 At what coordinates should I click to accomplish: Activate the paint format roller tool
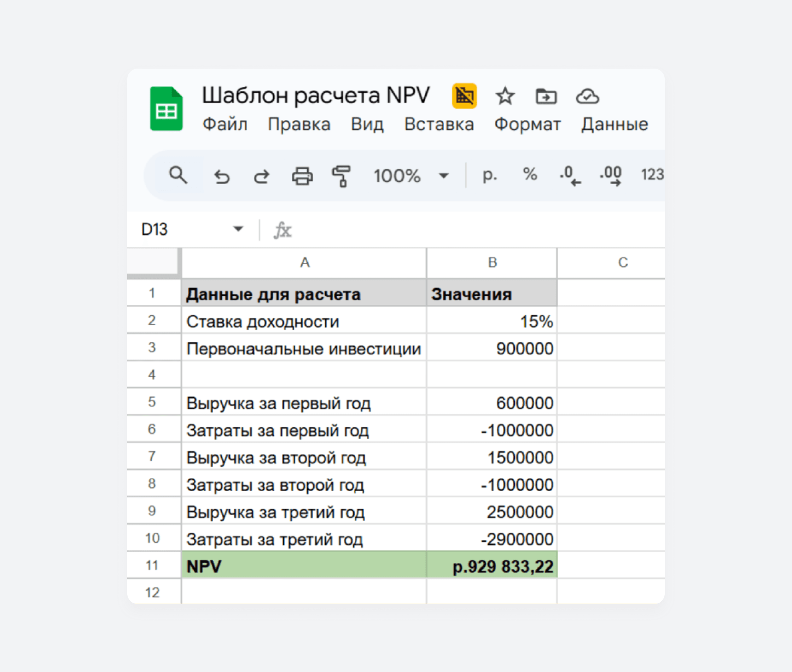[342, 176]
